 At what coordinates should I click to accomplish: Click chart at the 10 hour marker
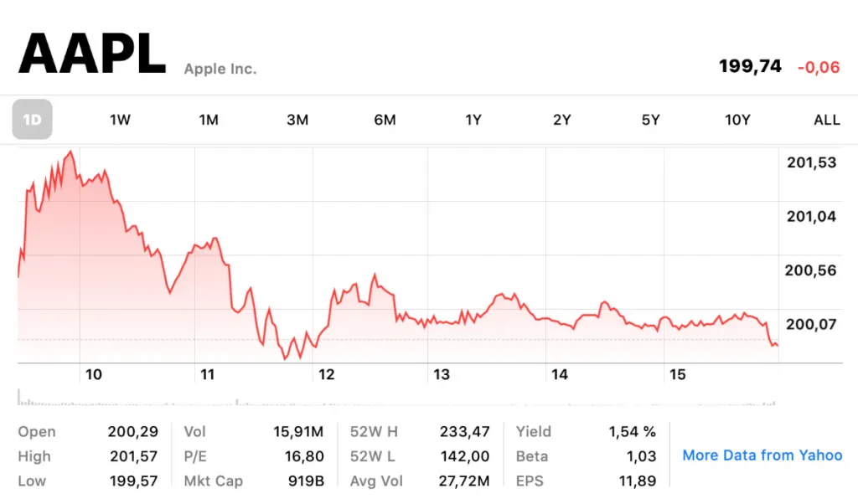[93, 374]
